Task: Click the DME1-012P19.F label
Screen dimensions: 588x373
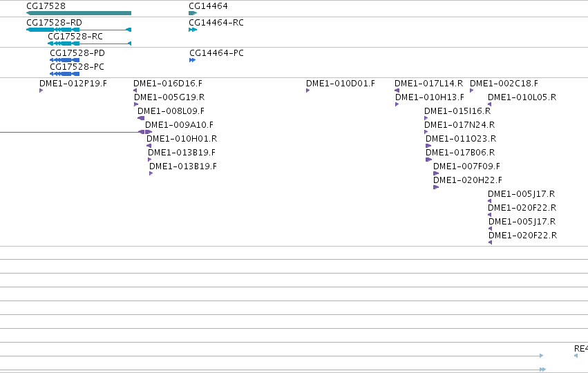Action: [73, 83]
